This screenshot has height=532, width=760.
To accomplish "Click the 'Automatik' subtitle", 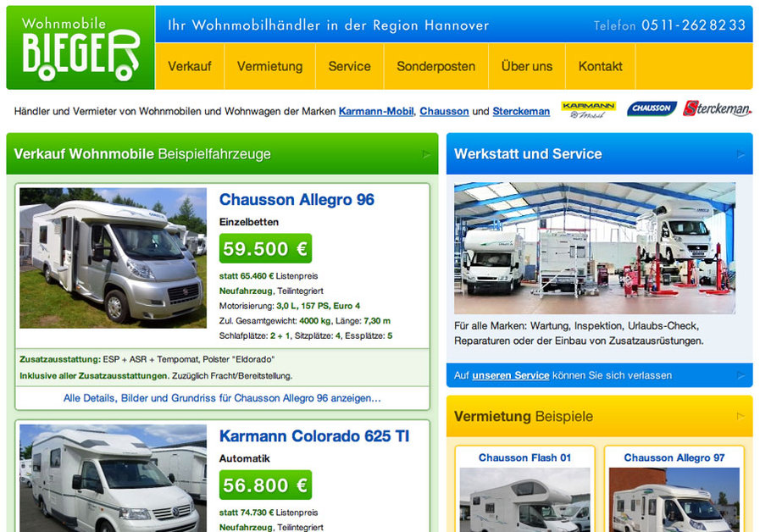I will point(244,459).
